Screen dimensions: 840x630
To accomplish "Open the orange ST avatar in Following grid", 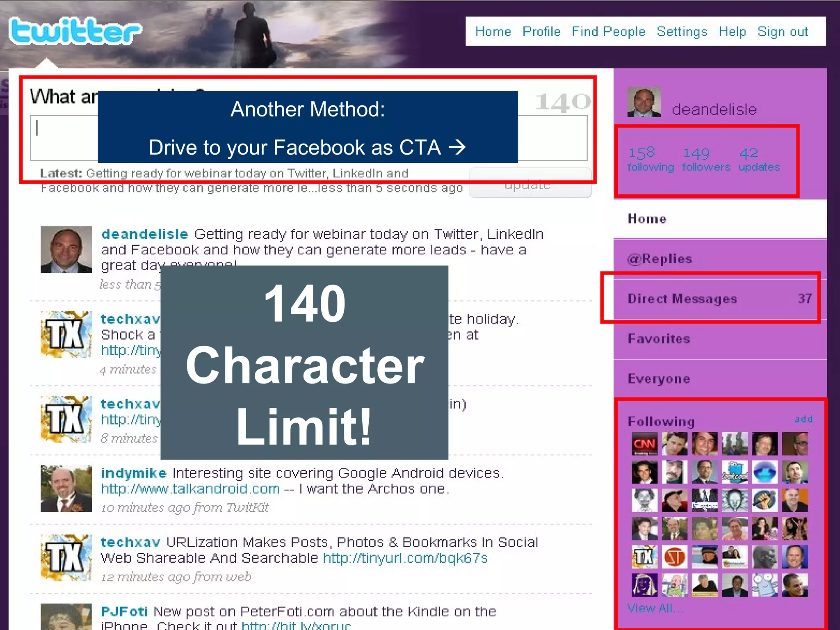I will tap(675, 557).
